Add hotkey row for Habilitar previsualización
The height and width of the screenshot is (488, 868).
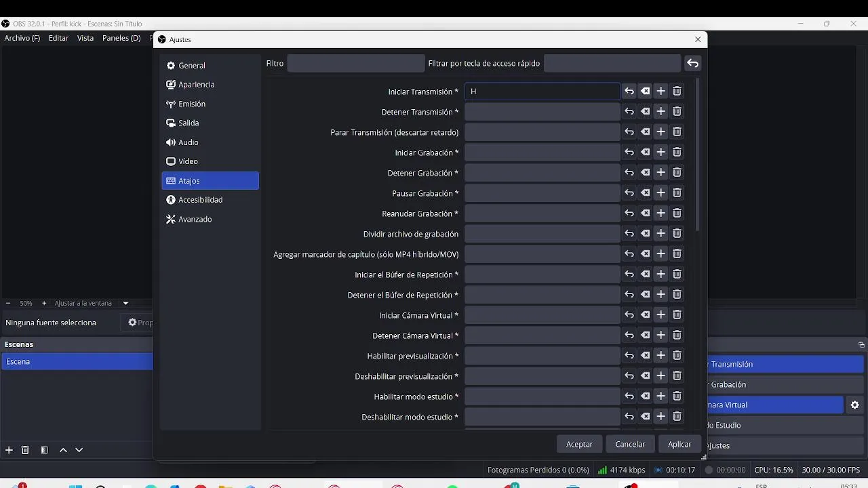click(x=661, y=356)
